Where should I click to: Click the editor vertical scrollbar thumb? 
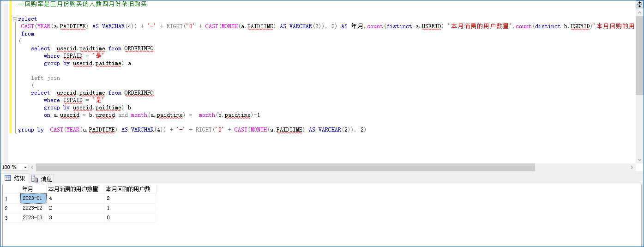point(639,54)
